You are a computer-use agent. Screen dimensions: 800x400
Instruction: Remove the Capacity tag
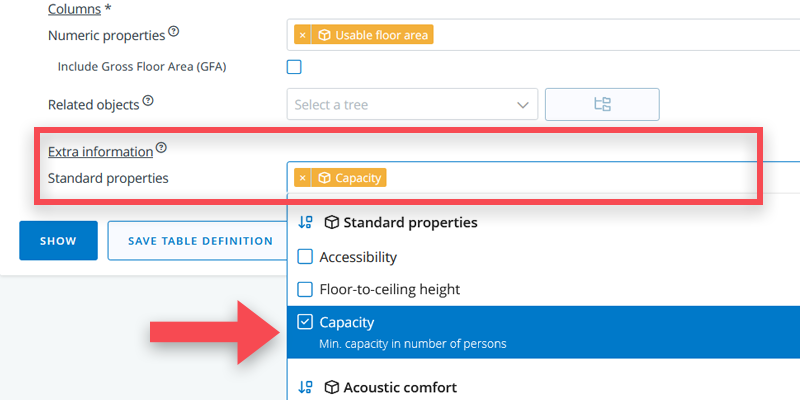coord(303,178)
